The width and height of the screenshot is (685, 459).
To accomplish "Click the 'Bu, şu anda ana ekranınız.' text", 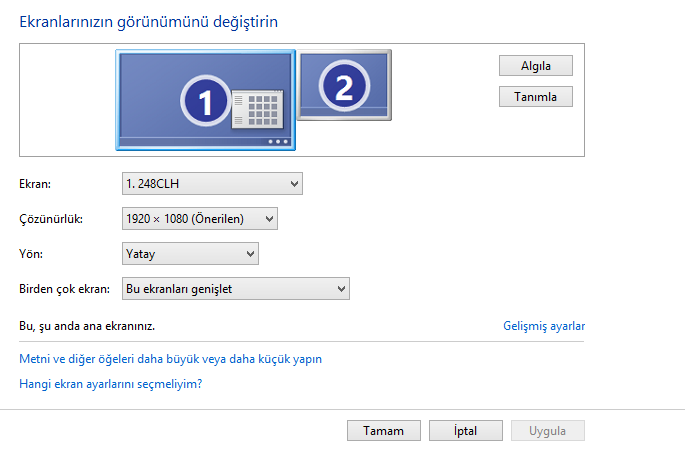I will pos(87,326).
